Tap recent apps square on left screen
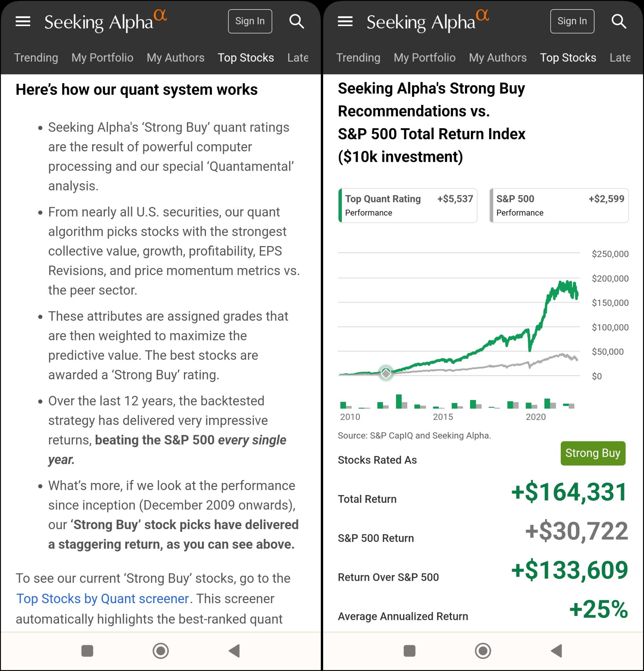The height and width of the screenshot is (671, 644). click(x=87, y=651)
